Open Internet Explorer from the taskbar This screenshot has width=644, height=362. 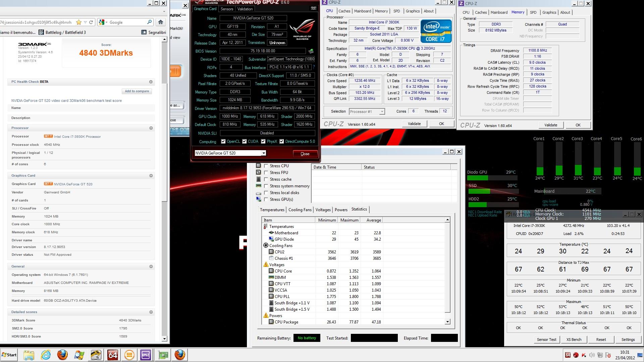[46, 355]
